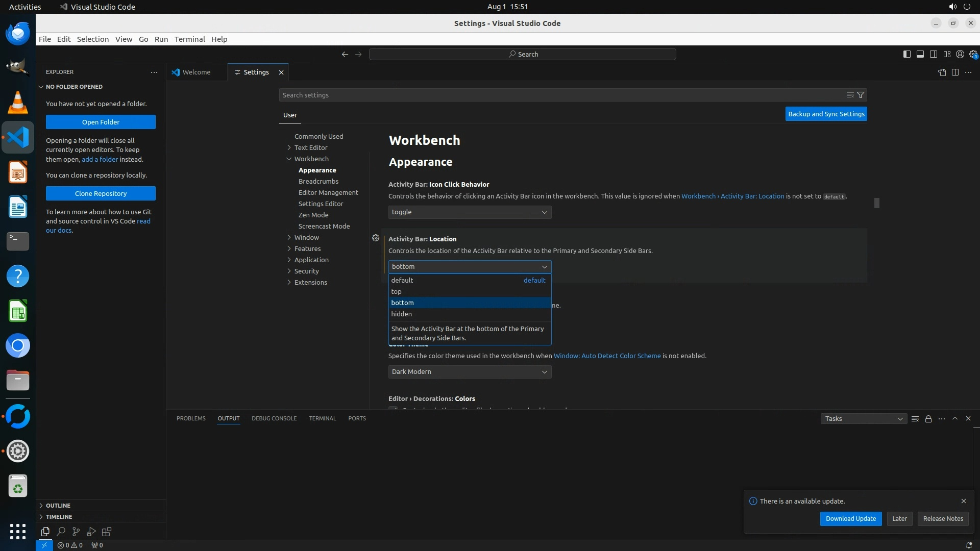Toggle the output scroll lock
Viewport: 980px width, 551px height.
[x=928, y=419]
